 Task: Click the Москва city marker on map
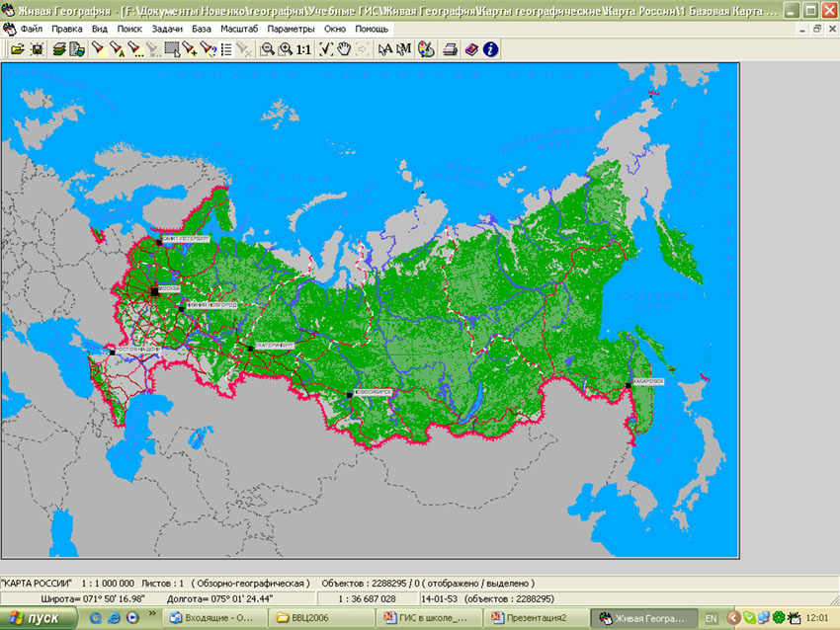coord(153,291)
